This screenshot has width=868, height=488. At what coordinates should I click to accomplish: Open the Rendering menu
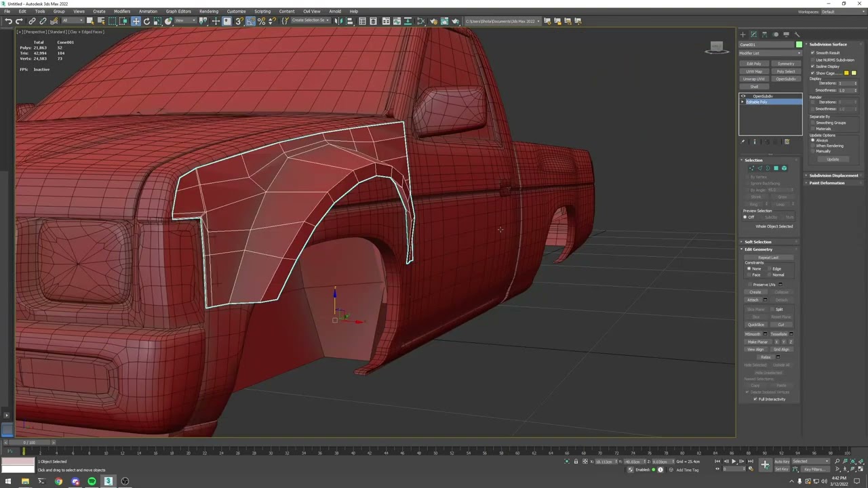[209, 12]
